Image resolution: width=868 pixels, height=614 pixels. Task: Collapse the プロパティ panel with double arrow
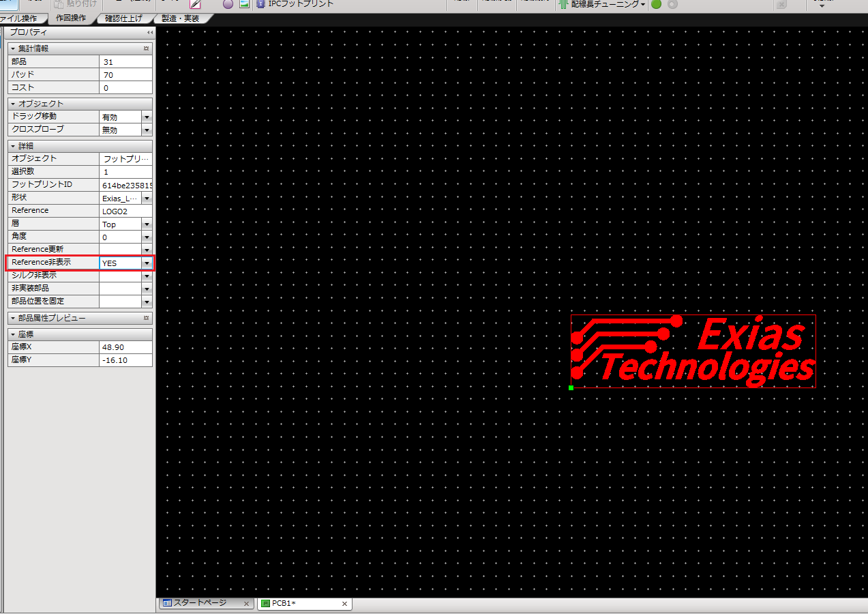coord(149,33)
